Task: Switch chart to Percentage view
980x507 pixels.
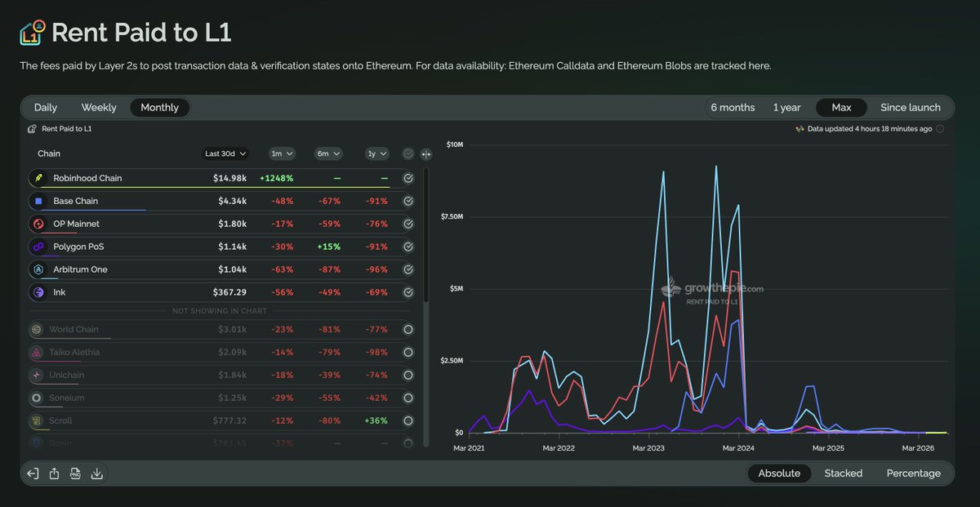Action: tap(914, 474)
